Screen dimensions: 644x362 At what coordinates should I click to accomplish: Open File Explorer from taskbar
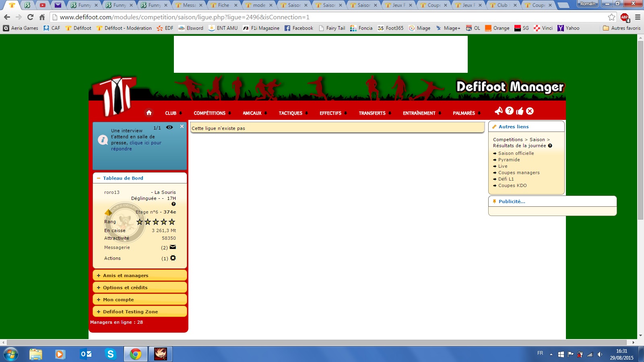tap(35, 354)
